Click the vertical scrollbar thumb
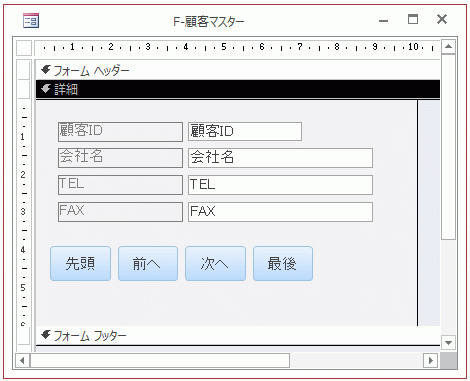The image size is (470, 381). click(x=448, y=147)
